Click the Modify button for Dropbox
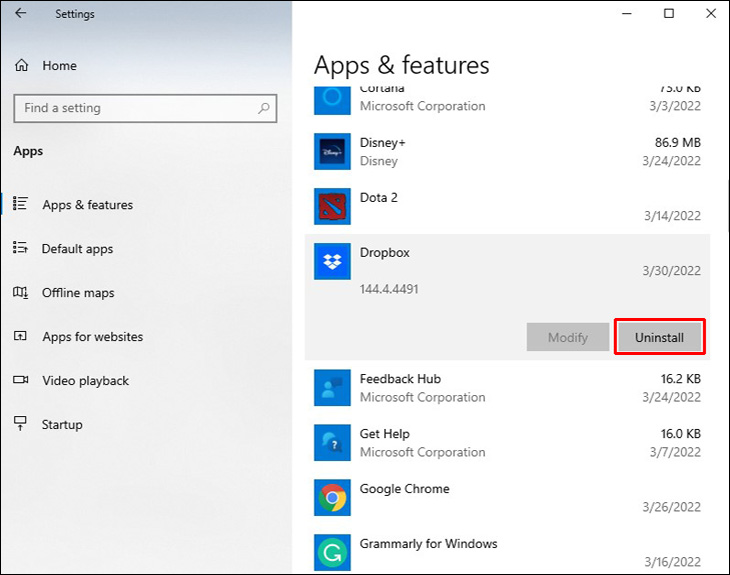730x575 pixels. pos(567,337)
